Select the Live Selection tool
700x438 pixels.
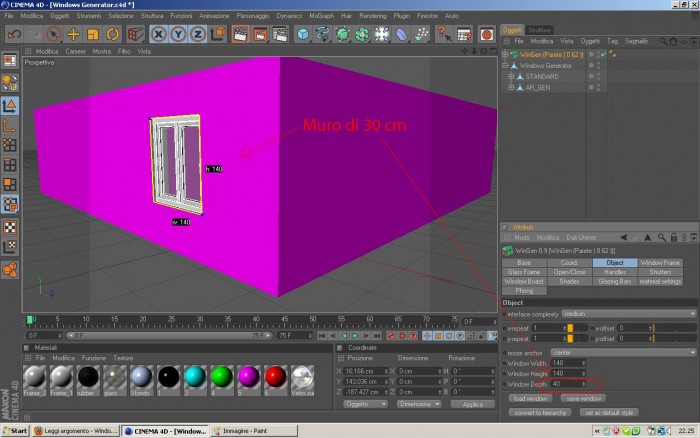[x=53, y=34]
